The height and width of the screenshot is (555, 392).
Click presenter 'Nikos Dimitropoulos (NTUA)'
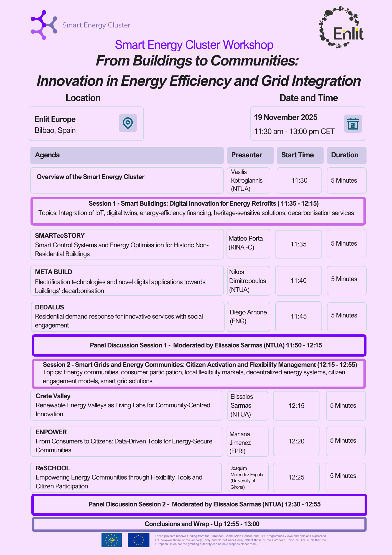(x=248, y=281)
